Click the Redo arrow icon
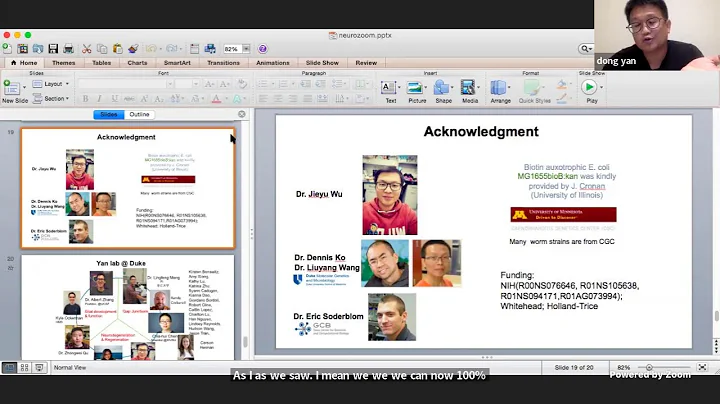Image resolution: width=720 pixels, height=404 pixels. (x=172, y=49)
